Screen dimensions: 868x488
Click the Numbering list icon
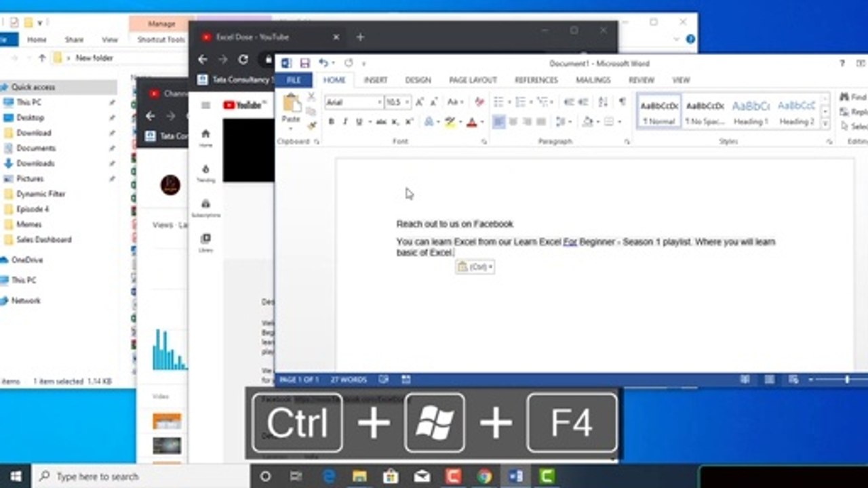pyautogui.click(x=521, y=102)
